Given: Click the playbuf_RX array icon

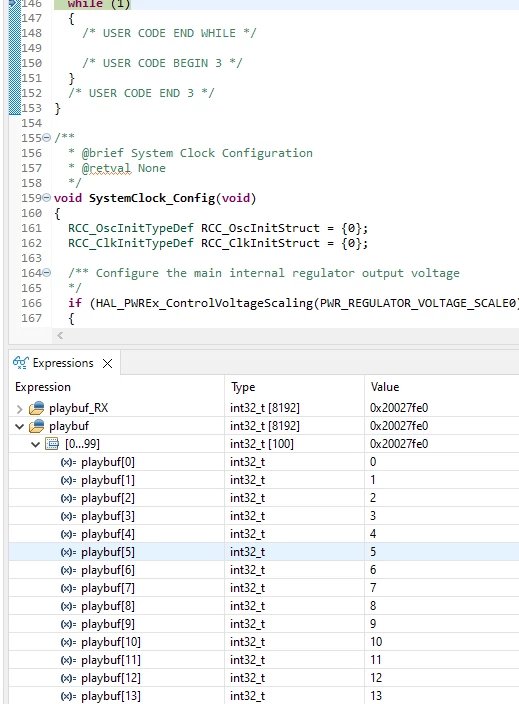Looking at the screenshot, I should pyautogui.click(x=37, y=408).
